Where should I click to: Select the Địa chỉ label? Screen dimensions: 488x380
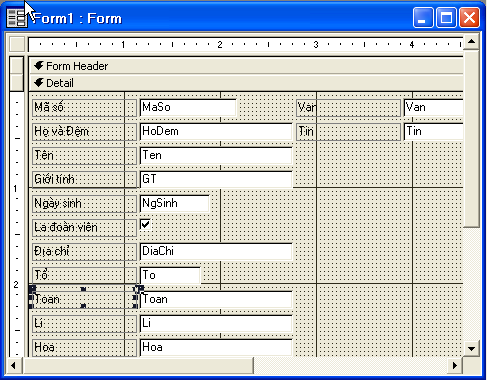(x=84, y=251)
